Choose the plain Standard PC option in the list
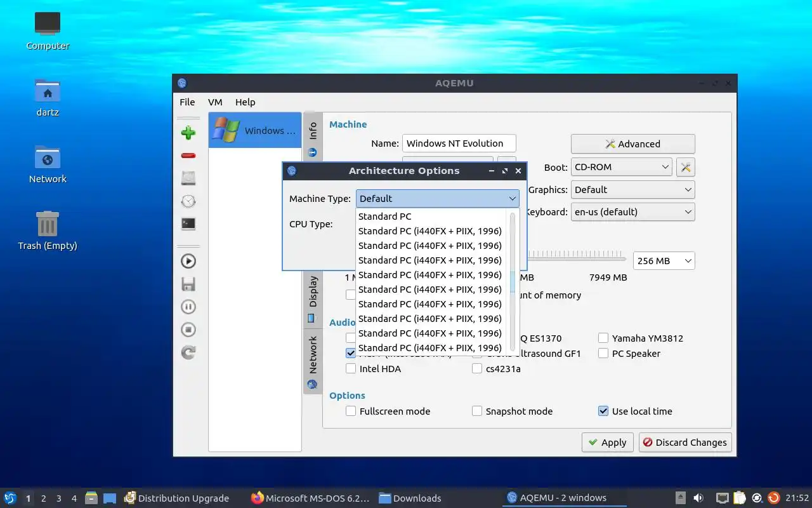812x508 pixels. (x=432, y=216)
